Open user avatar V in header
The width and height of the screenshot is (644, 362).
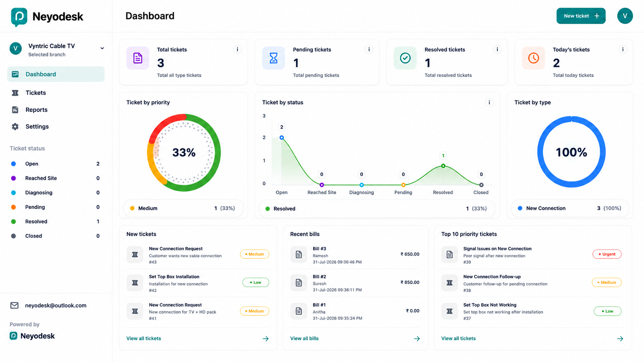click(625, 16)
